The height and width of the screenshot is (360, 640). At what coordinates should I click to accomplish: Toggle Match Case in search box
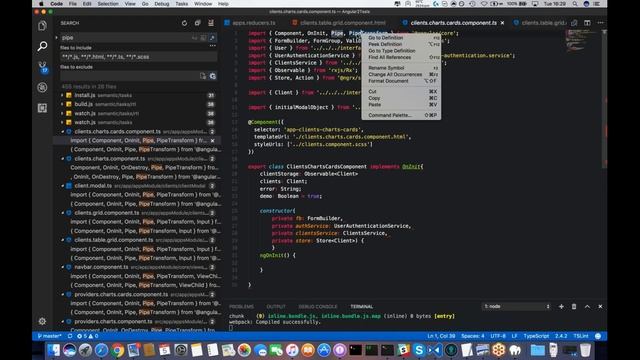coord(195,38)
